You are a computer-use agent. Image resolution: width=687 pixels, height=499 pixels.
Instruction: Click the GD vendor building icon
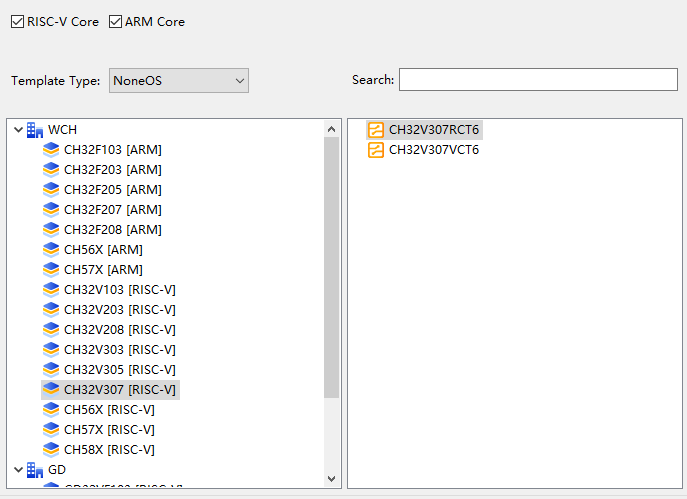coord(35,470)
